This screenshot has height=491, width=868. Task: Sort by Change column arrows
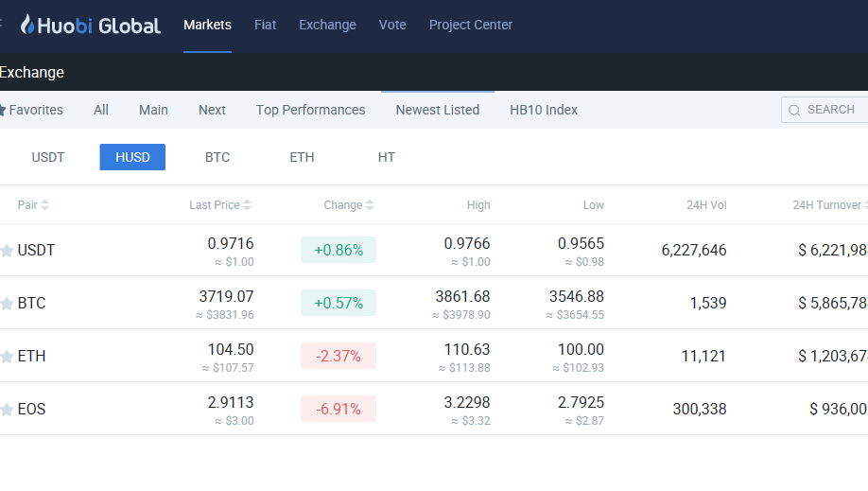[x=370, y=205]
